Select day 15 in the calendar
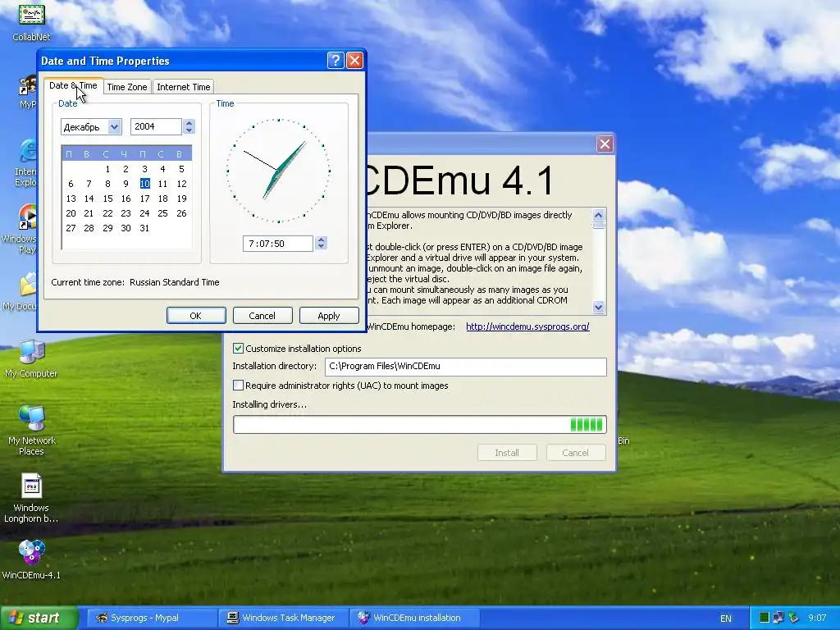 pyautogui.click(x=107, y=199)
